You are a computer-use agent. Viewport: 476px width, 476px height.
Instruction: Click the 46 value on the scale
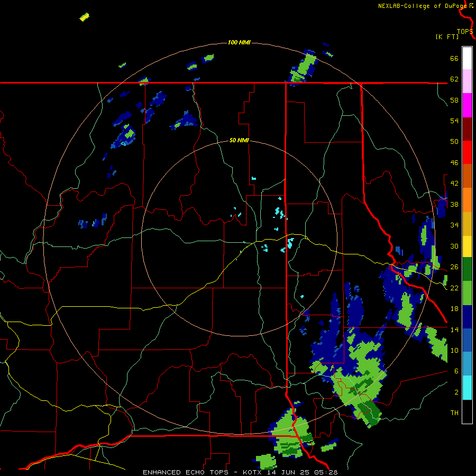454,163
